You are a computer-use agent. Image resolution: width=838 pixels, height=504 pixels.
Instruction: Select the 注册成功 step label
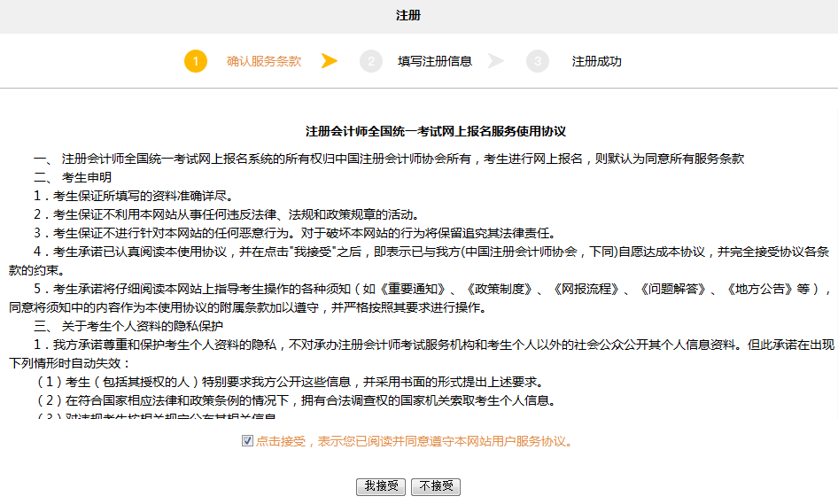click(596, 62)
